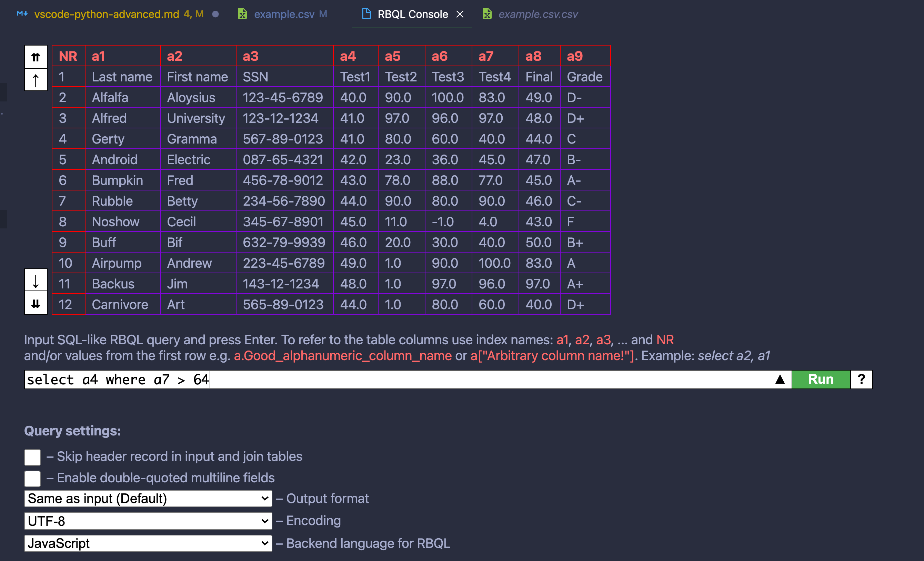Click the spreadsheet icon on example.csv.csv tab

point(487,14)
